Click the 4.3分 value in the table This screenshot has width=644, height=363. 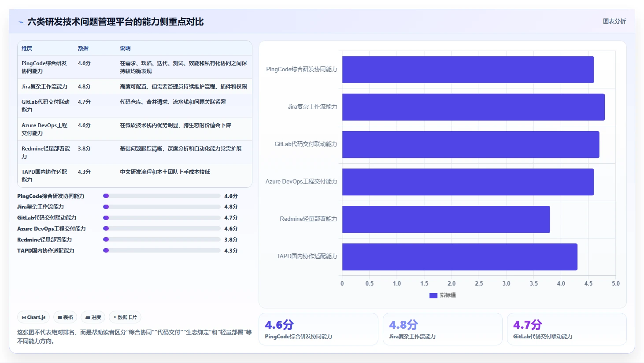pyautogui.click(x=84, y=172)
